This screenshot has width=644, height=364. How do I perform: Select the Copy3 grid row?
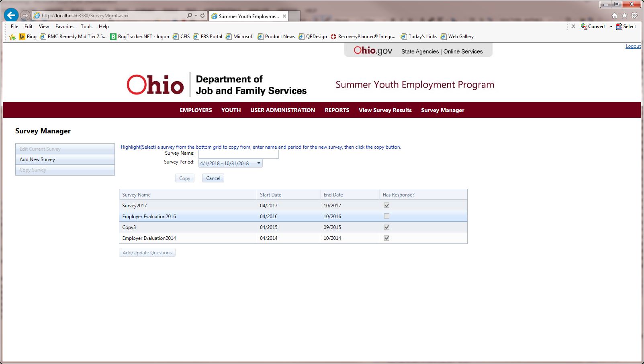(293, 227)
